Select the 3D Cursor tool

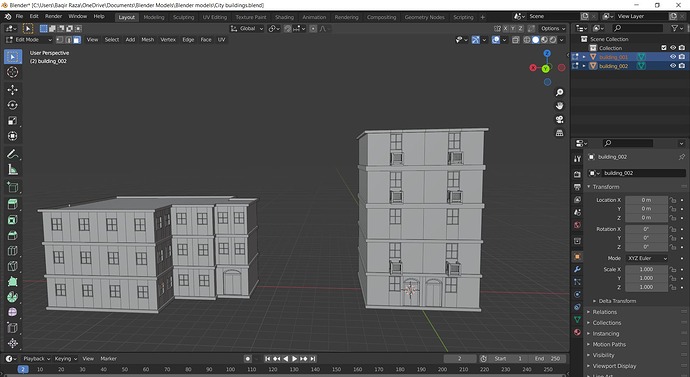(13, 72)
